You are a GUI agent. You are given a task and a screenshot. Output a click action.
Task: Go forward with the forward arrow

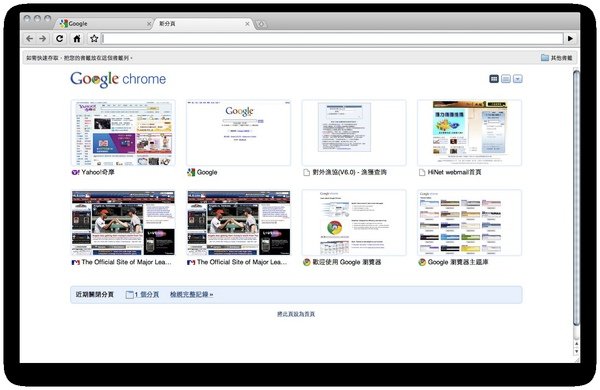tap(42, 39)
